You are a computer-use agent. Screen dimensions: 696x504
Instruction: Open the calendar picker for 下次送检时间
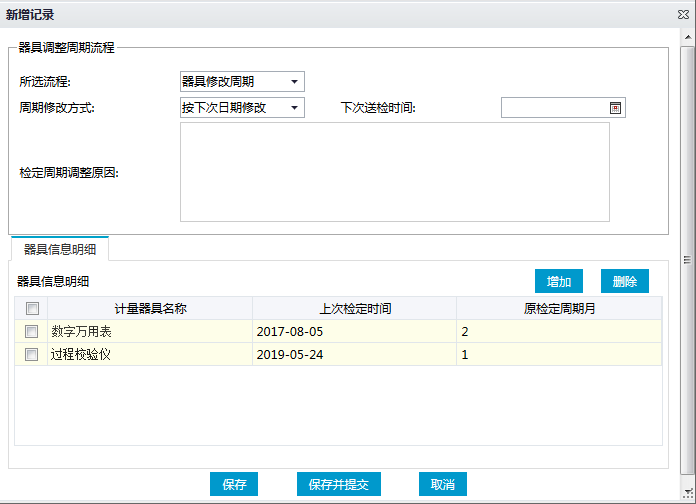point(615,108)
